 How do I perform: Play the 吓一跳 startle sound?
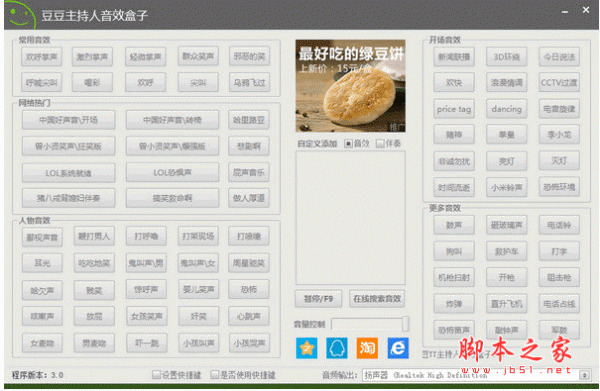coord(146,343)
